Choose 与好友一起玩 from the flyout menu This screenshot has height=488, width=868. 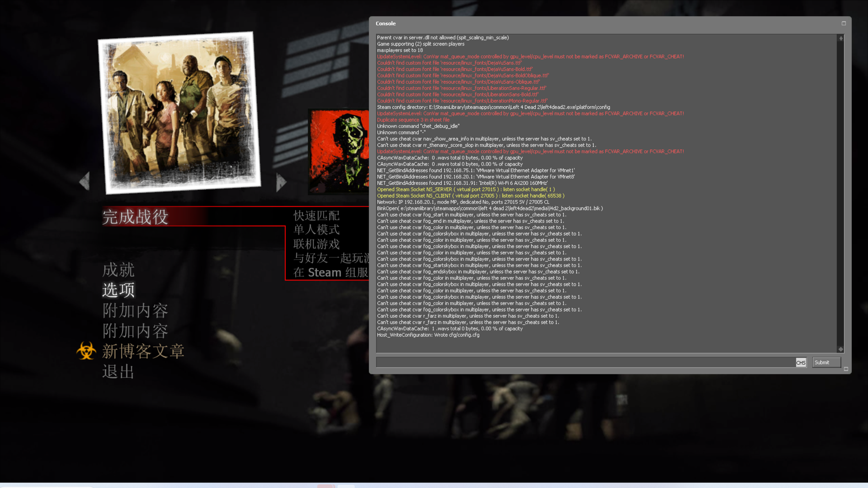click(x=331, y=258)
